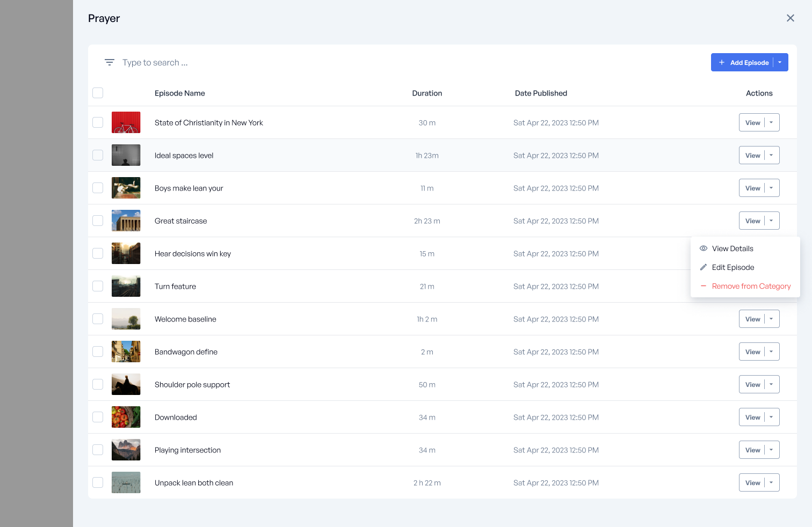This screenshot has width=812, height=527.
Task: Open dropdown arrow for Boys make lean your
Action: 771,188
